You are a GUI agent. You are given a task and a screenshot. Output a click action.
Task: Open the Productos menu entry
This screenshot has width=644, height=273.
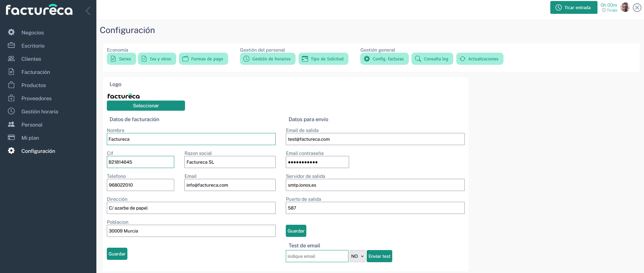click(34, 85)
